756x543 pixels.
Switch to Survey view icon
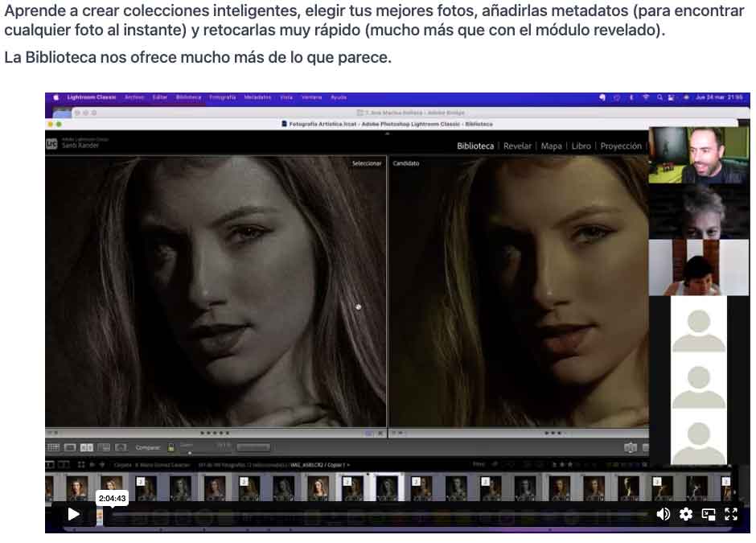pyautogui.click(x=104, y=447)
